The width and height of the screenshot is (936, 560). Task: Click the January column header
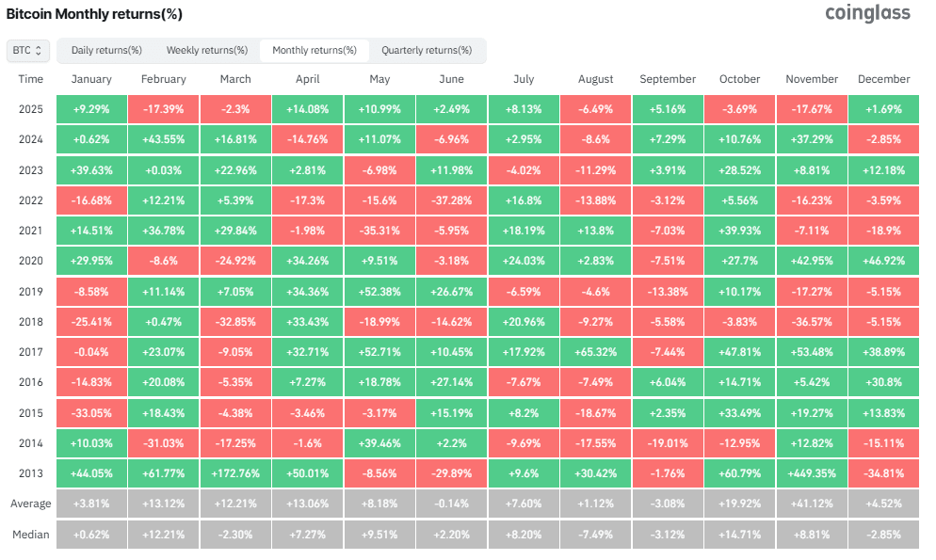(91, 79)
